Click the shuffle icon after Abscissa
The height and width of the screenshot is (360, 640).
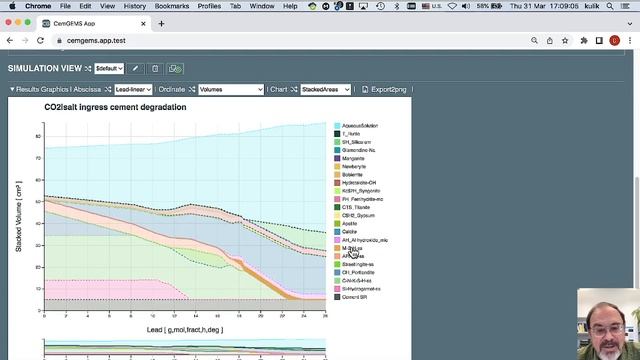pyautogui.click(x=108, y=89)
